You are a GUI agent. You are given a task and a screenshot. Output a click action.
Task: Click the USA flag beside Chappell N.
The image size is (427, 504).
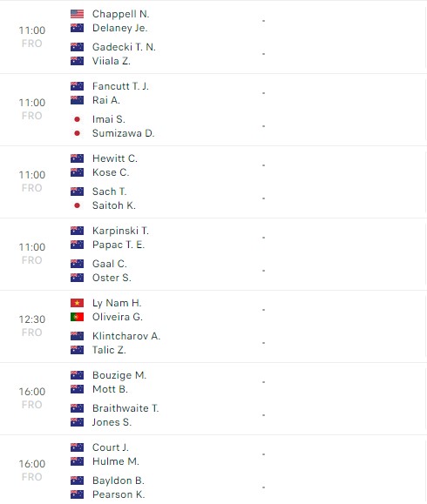77,14
